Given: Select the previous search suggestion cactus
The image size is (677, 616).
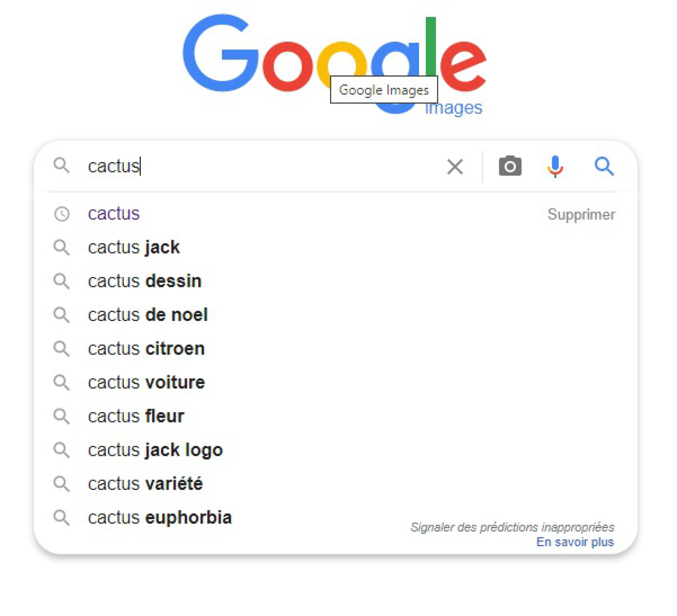Looking at the screenshot, I should pyautogui.click(x=114, y=213).
